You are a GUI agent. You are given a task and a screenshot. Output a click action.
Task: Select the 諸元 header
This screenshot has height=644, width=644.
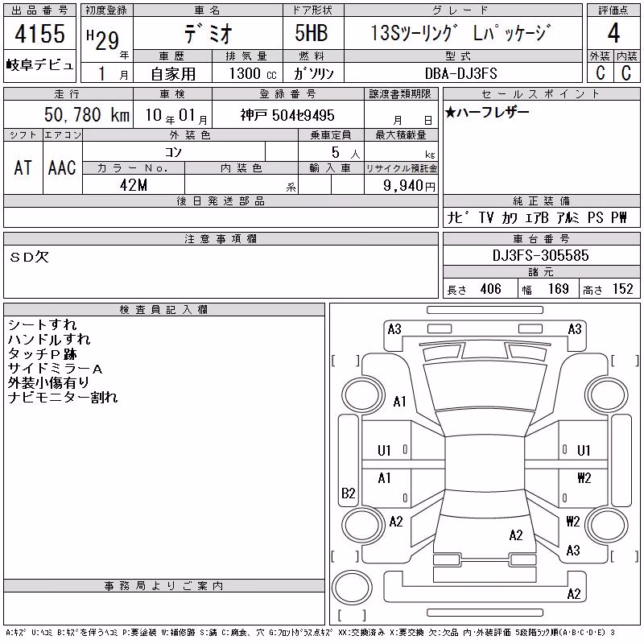click(541, 272)
